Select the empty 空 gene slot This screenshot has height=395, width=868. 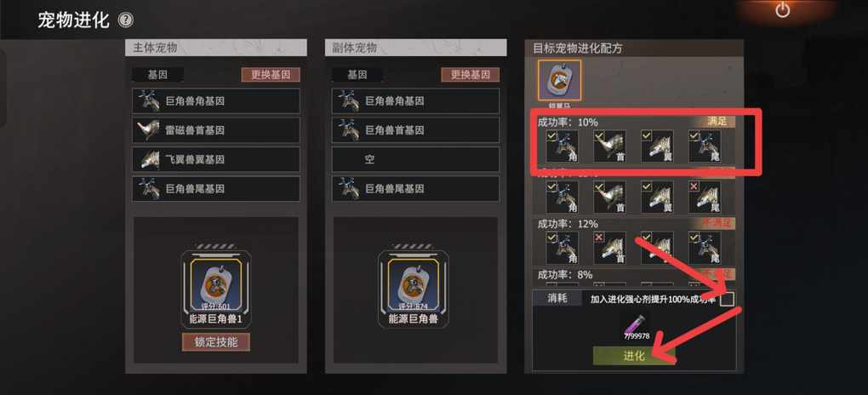coord(416,159)
